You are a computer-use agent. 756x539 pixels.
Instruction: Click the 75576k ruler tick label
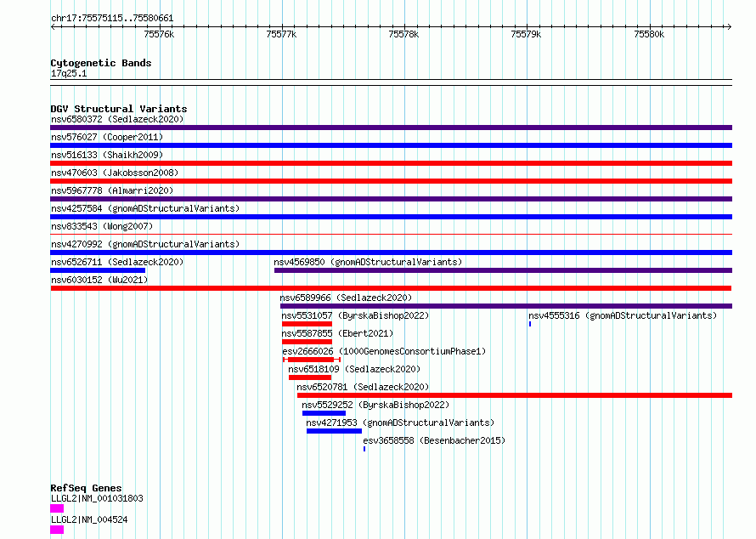(x=159, y=34)
